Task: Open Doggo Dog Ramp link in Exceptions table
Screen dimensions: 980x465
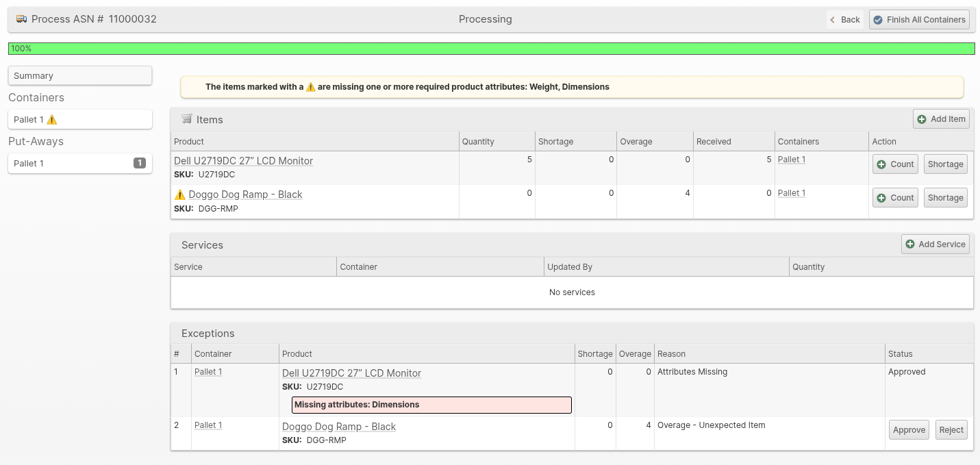Action: point(339,427)
